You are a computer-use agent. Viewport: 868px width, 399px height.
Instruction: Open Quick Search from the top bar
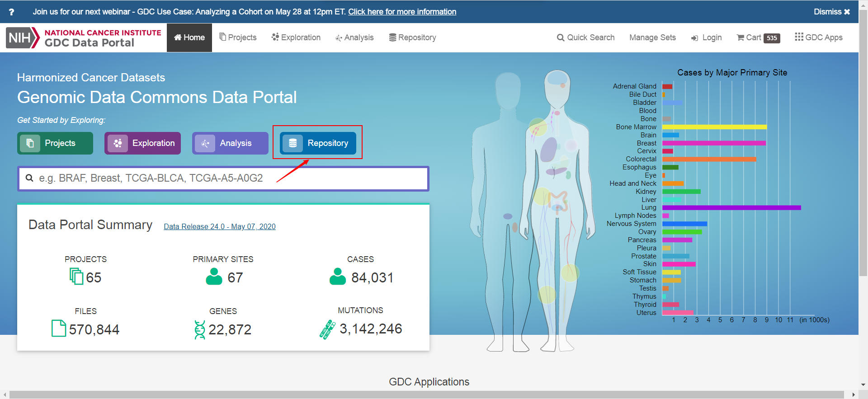tap(585, 38)
